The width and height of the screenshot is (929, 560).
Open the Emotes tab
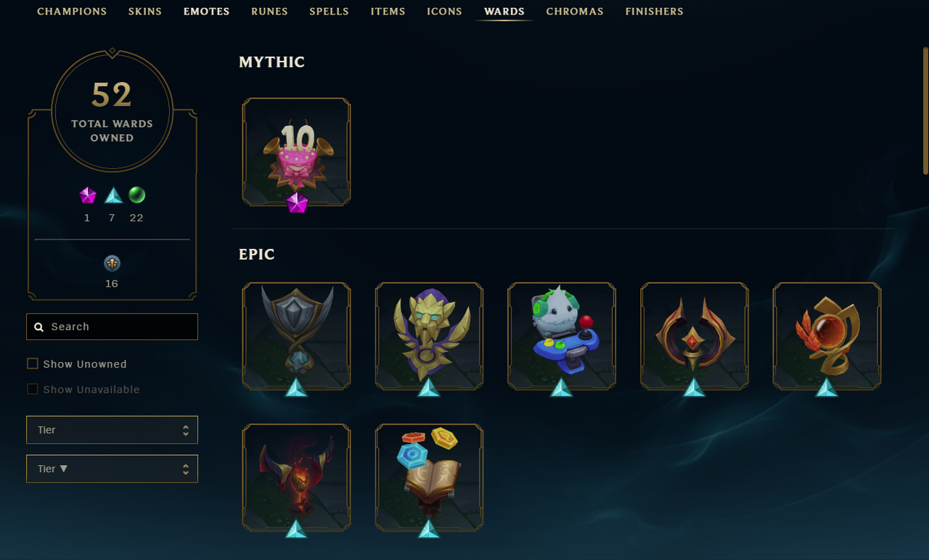[x=206, y=12]
